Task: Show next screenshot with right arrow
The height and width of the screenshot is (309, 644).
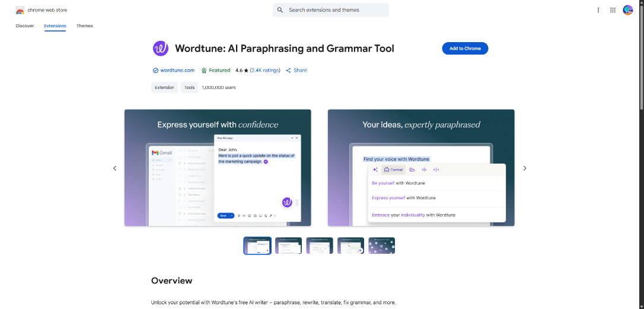Action: pyautogui.click(x=524, y=168)
